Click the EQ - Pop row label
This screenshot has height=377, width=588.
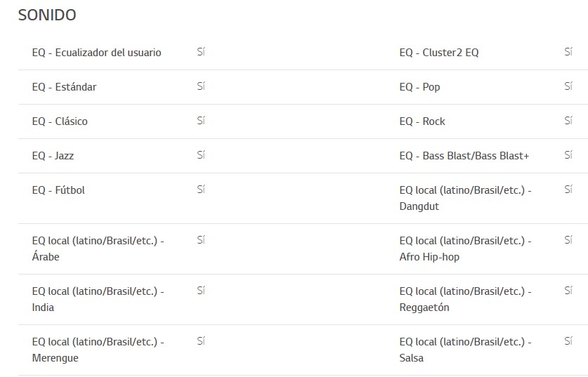click(419, 87)
